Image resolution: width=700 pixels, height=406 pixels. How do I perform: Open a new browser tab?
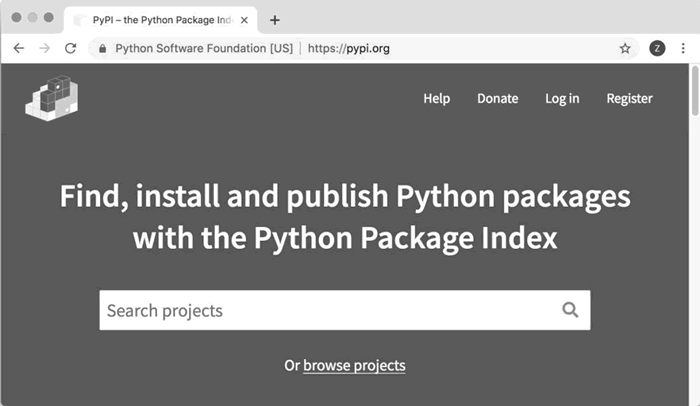click(x=275, y=20)
